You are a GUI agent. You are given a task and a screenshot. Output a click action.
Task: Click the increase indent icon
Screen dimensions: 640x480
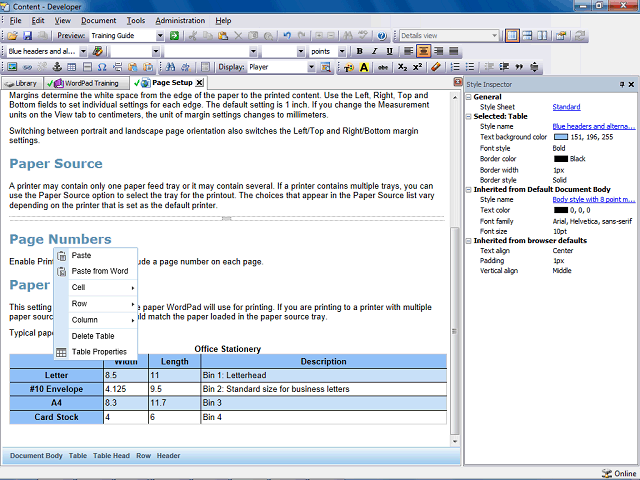point(504,67)
